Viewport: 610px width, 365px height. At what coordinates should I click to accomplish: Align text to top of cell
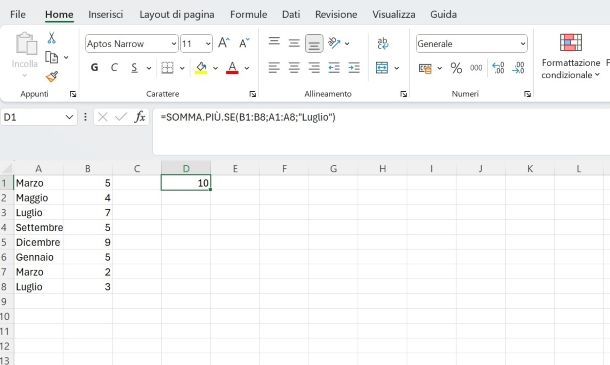(x=274, y=42)
